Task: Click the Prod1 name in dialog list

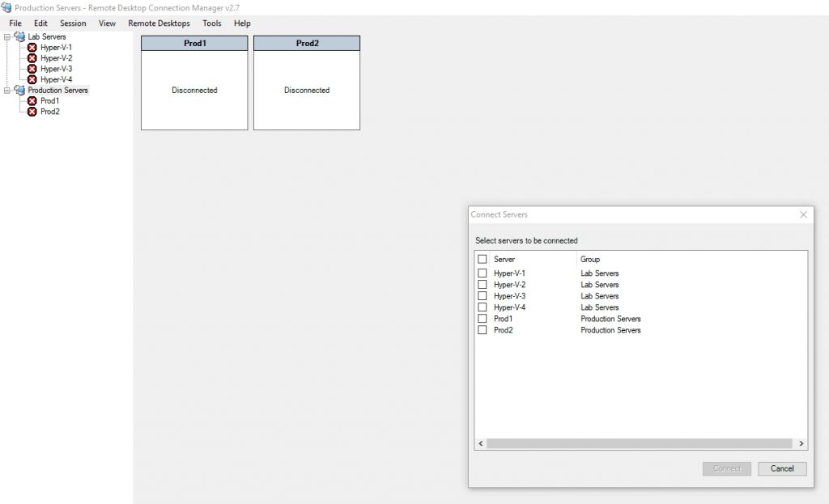Action: click(503, 319)
